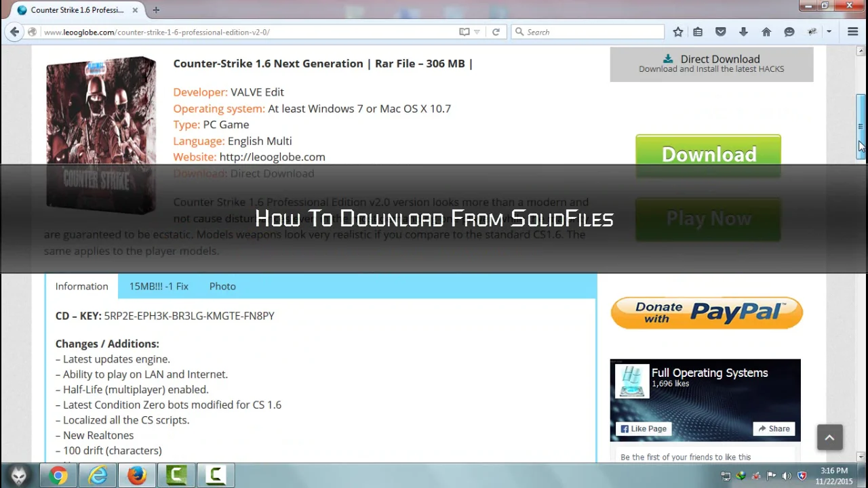The width and height of the screenshot is (868, 488).
Task: Open the address bar history dropdown arrow
Action: coord(477,32)
